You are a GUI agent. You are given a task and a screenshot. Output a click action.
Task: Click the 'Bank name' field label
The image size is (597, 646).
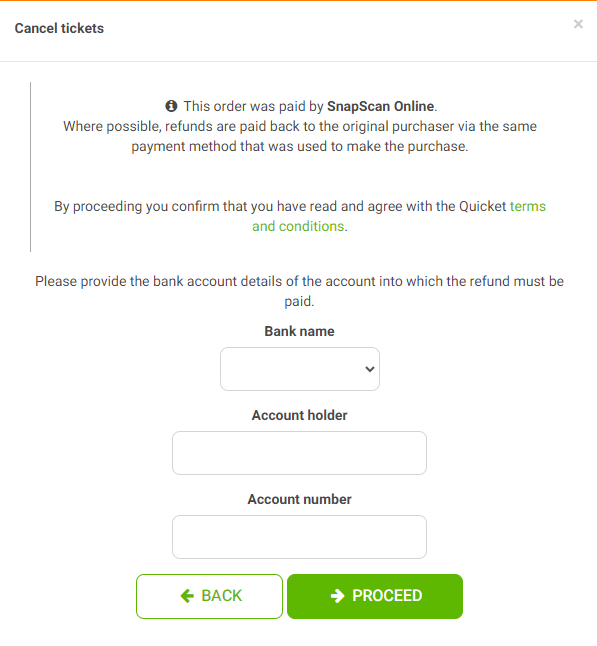[300, 331]
